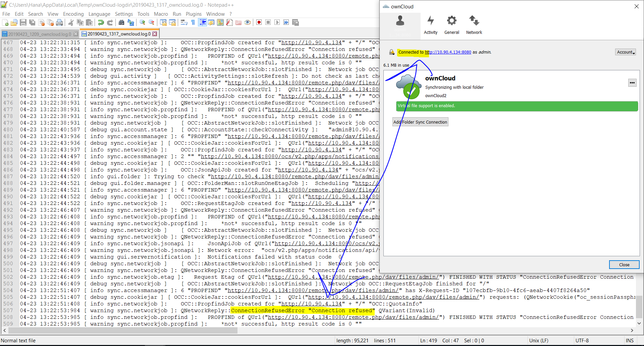
Task: Click line number 500 in margin
Action: 8,264
